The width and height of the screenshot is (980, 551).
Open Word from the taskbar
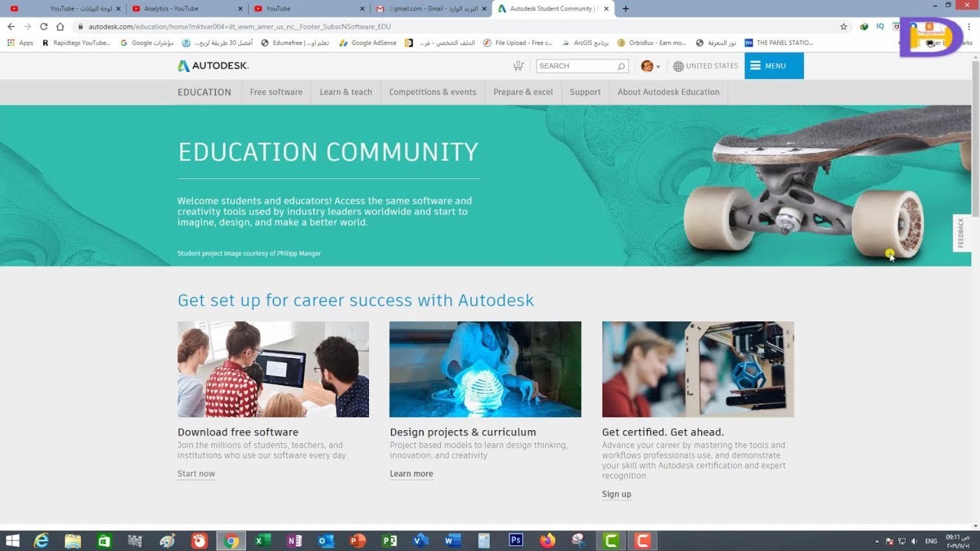click(x=452, y=541)
